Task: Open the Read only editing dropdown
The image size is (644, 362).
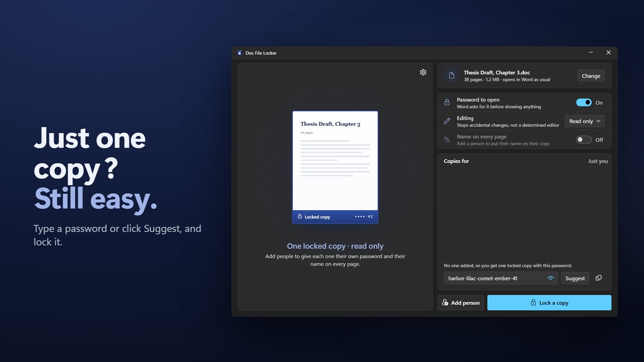Action: pos(585,121)
